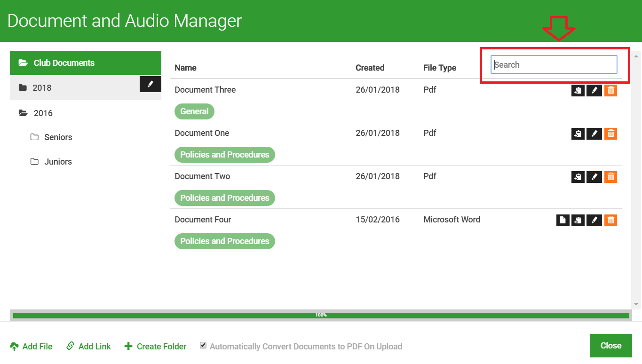Select the Document Three name
Image resolution: width=642 pixels, height=364 pixels.
tap(205, 90)
